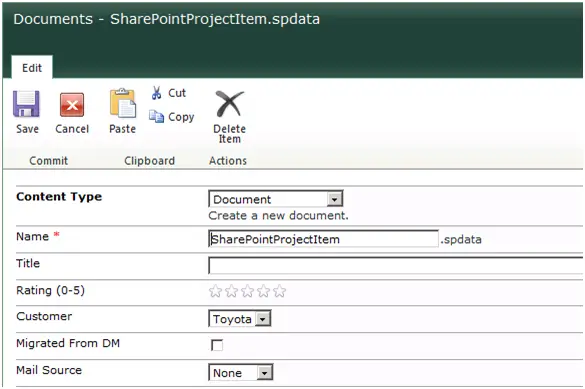Open the Content Type dropdown

[276, 199]
